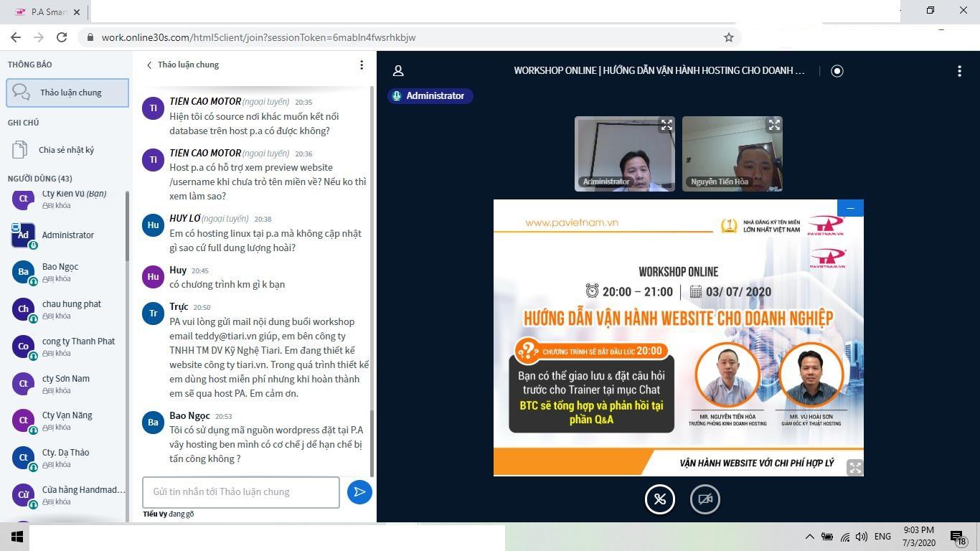Select the Nguyễn Tiến Hòa webcam thumbnail
Viewport: 980px width, 551px height.
[732, 154]
